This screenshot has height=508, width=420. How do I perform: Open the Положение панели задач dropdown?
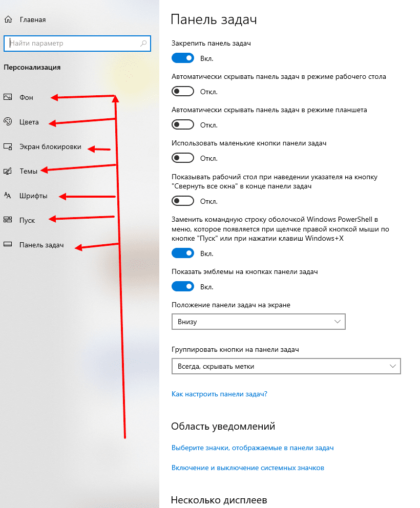[258, 322]
